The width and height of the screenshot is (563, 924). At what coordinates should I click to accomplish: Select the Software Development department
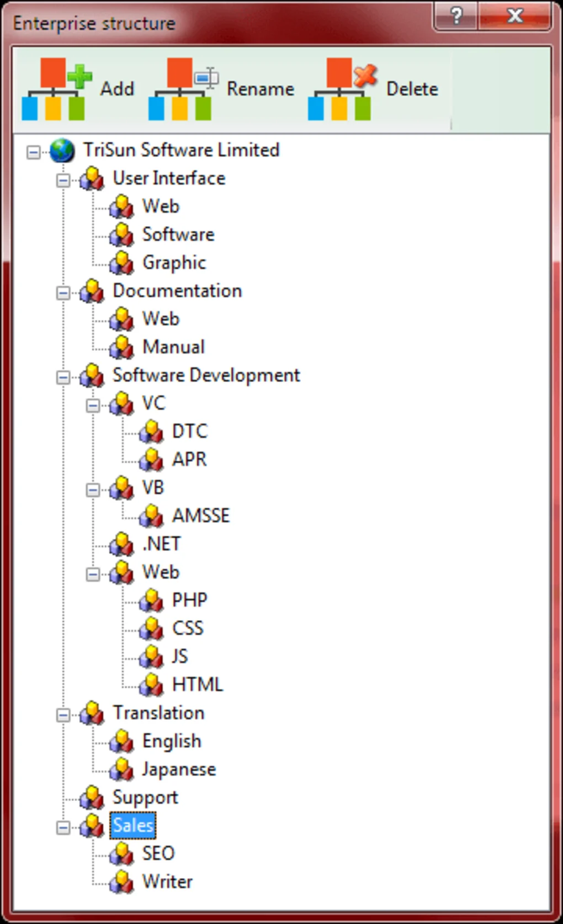tap(206, 375)
